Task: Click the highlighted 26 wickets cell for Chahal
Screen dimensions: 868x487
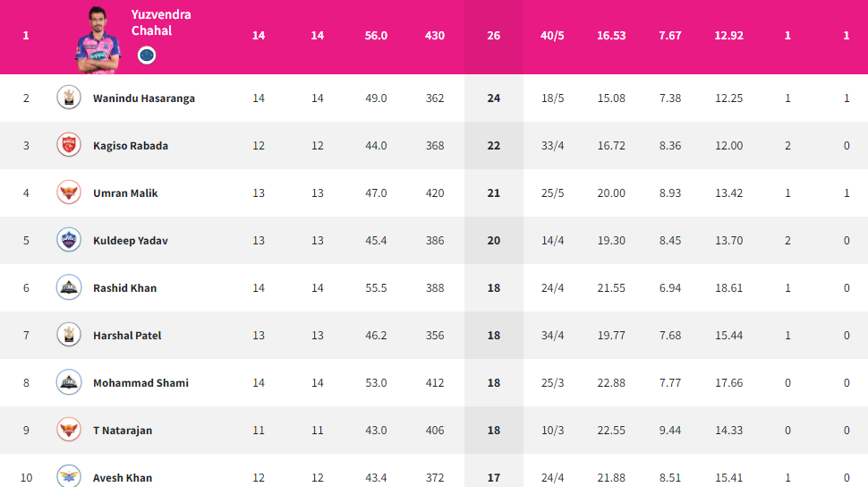Action: tap(494, 36)
